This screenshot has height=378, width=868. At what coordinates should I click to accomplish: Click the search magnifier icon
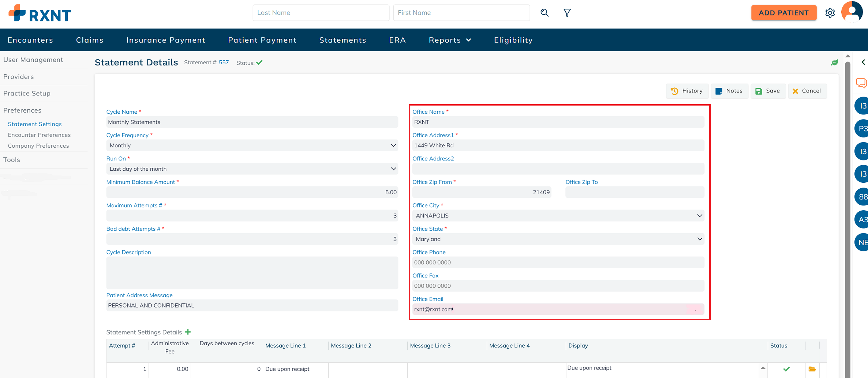coord(545,13)
